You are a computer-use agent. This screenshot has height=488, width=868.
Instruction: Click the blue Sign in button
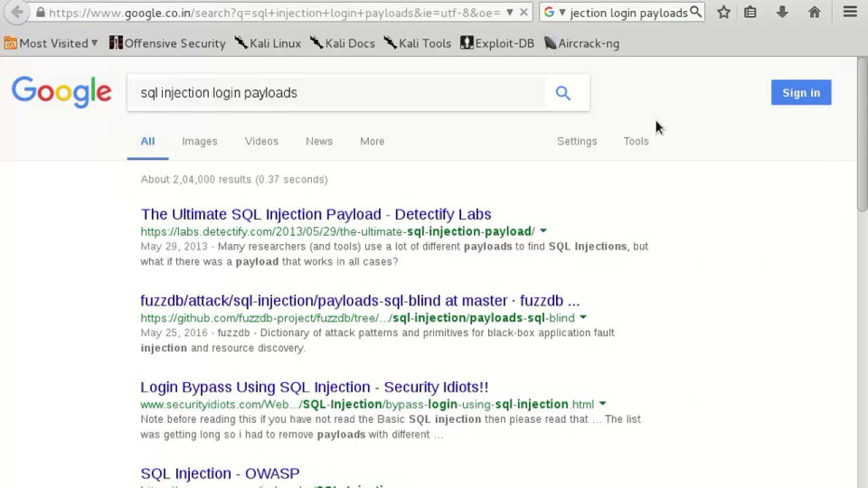coord(801,93)
